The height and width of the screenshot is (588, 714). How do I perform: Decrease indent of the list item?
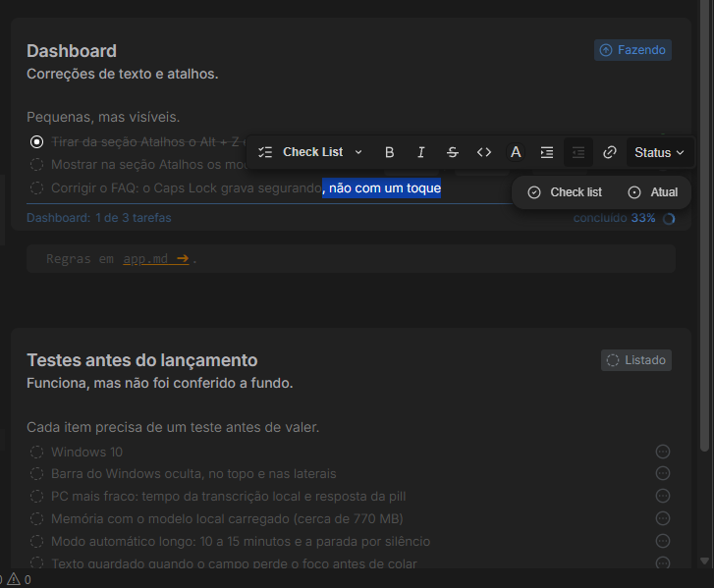pos(578,152)
